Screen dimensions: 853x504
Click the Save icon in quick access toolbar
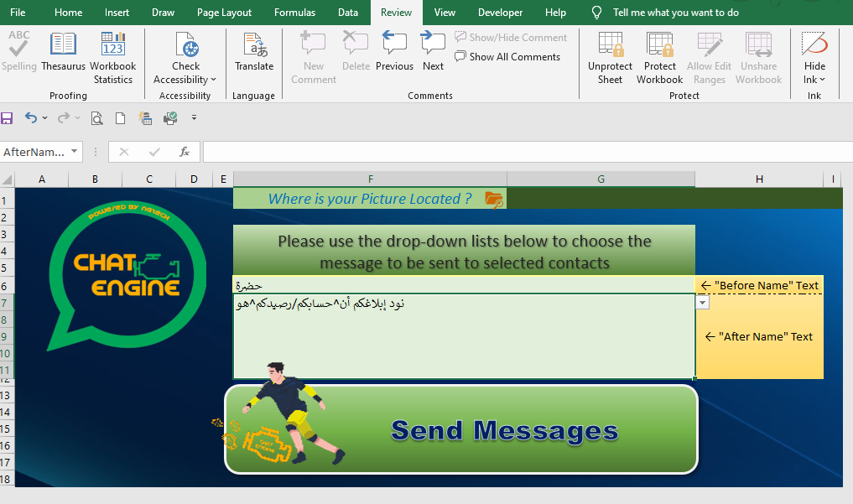pyautogui.click(x=7, y=118)
